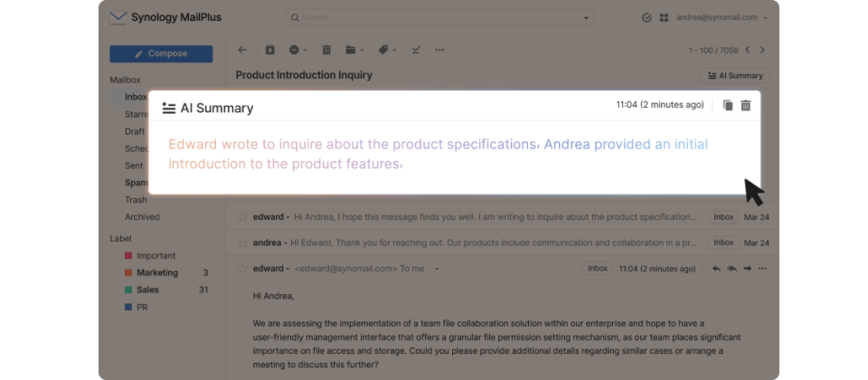Open the app grid icon in header
This screenshot has width=868, height=380.
(664, 17)
